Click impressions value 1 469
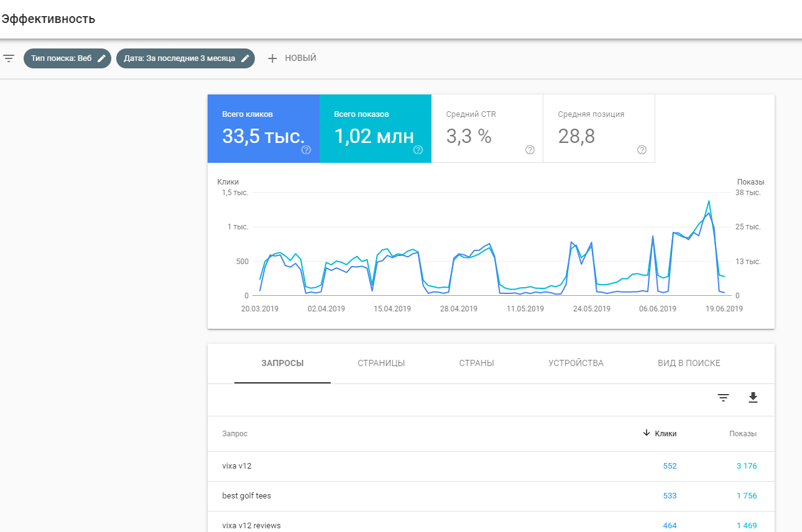Image resolution: width=802 pixels, height=532 pixels. tap(747, 526)
